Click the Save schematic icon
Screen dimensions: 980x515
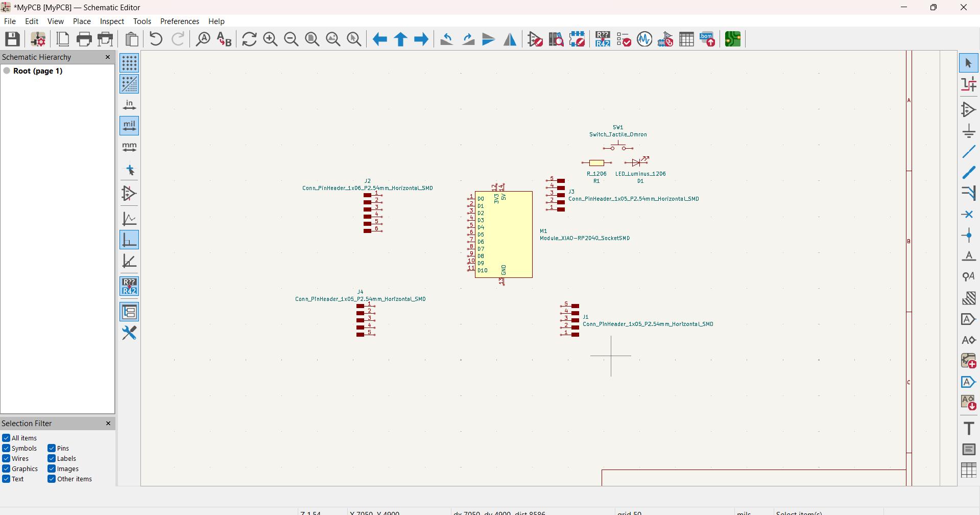click(x=12, y=39)
